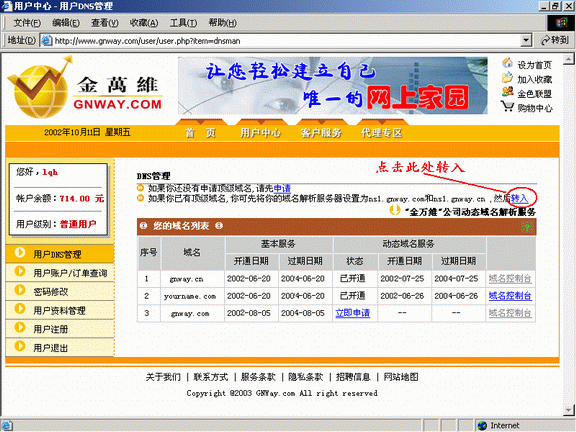The image size is (576, 432).
Task: Open the 工具(T) menu
Action: pos(183,23)
